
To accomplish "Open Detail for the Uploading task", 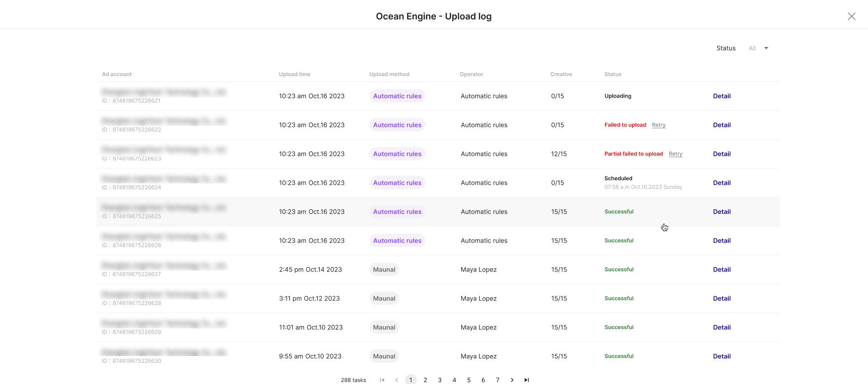I will pyautogui.click(x=722, y=96).
